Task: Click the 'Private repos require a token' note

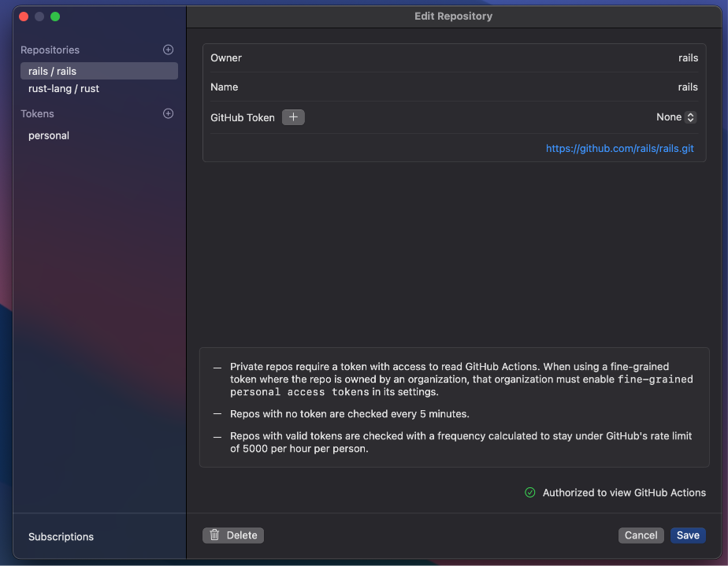Action: (461, 379)
